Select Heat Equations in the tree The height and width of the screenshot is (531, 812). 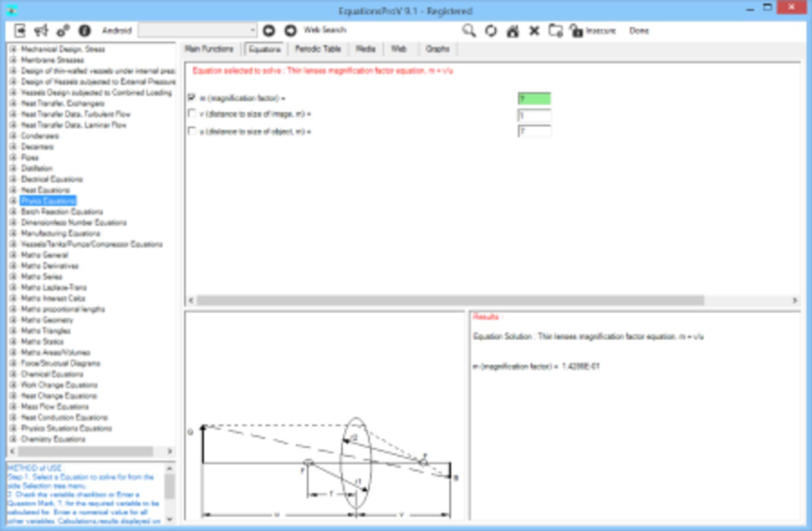(45, 190)
